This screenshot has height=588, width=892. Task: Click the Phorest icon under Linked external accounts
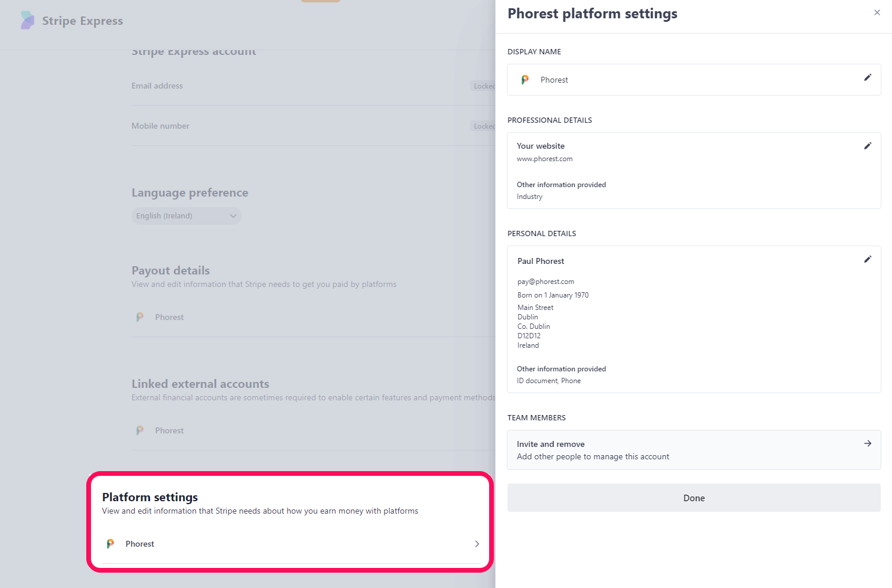[x=139, y=430]
